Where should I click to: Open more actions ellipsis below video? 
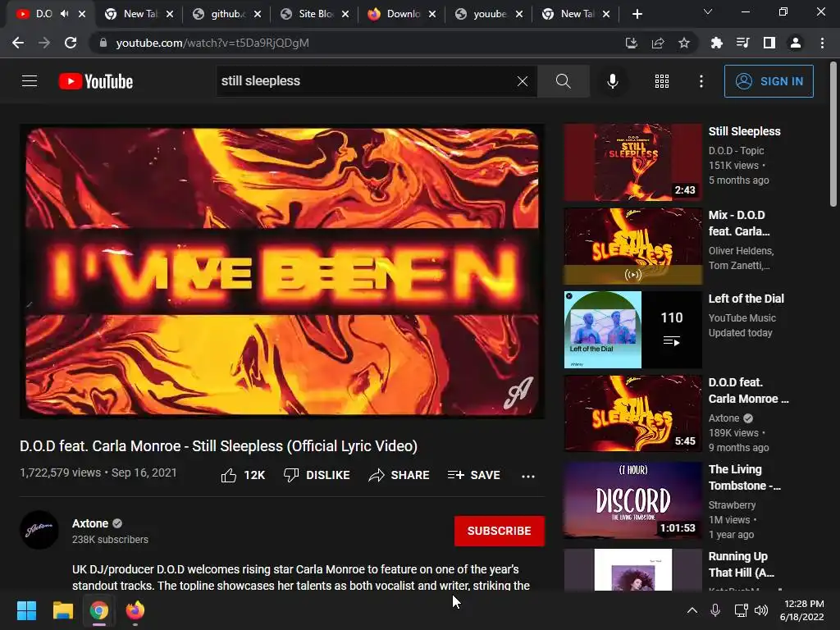[x=528, y=476]
